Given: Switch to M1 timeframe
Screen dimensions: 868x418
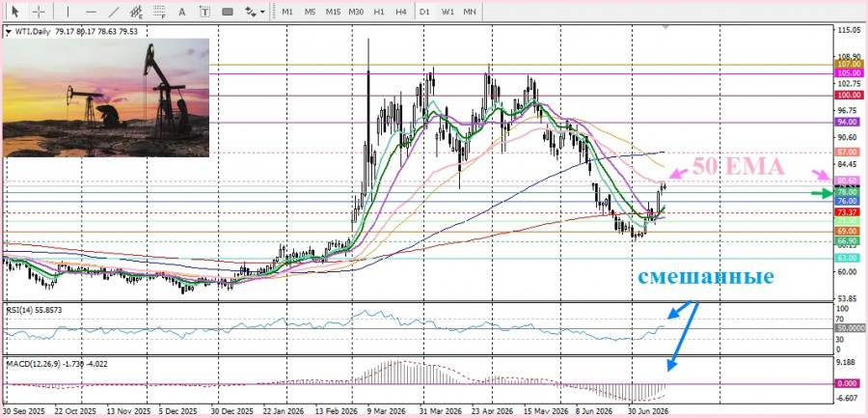Looking at the screenshot, I should point(287,11).
